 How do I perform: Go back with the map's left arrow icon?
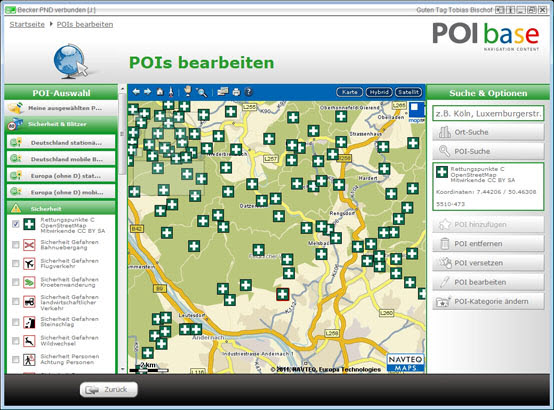pyautogui.click(x=136, y=92)
